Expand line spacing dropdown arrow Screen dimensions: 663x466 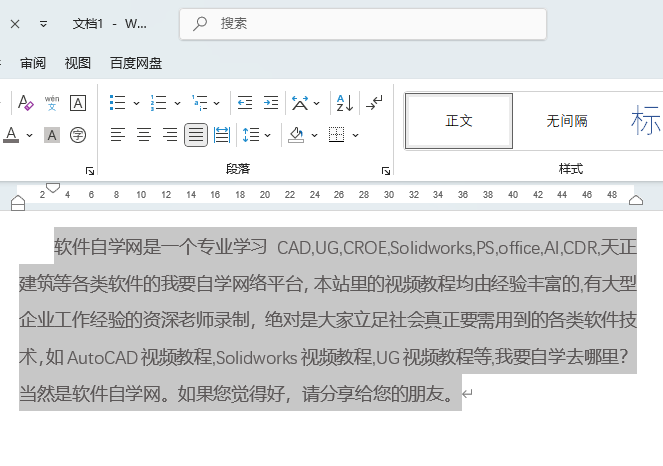[267, 135]
